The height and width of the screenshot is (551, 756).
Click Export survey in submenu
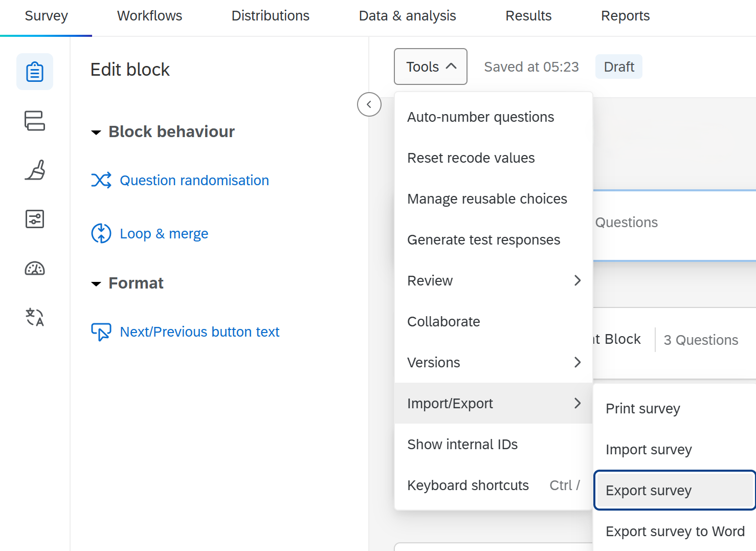pyautogui.click(x=675, y=490)
